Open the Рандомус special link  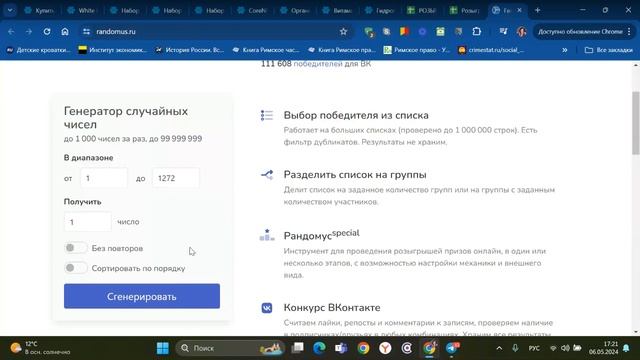[322, 235]
